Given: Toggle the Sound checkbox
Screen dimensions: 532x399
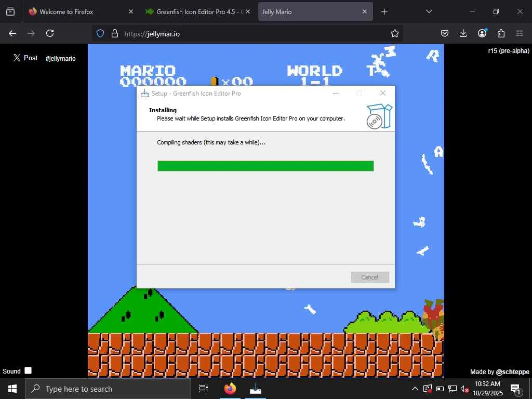Looking at the screenshot, I should click(x=28, y=370).
